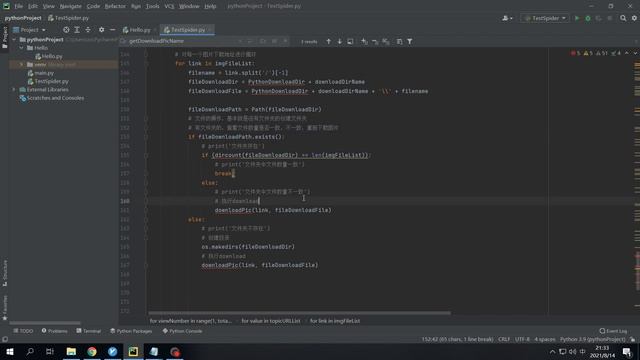Run the TestSpider configuration

(x=577, y=18)
